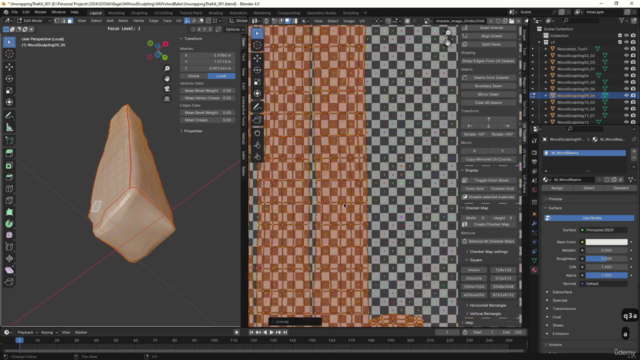Viewport: 640px width, 360px height.
Task: Switch to the UV Editing workspace tab
Action: tap(163, 13)
